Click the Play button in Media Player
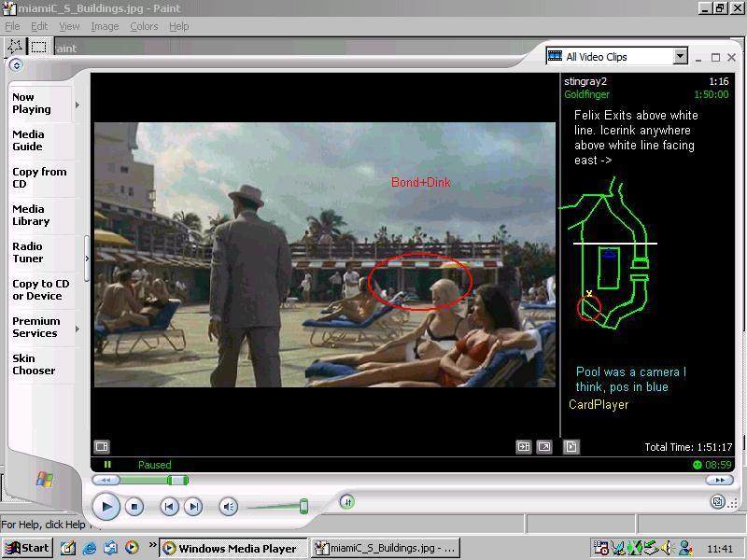747x560 pixels. pos(106,506)
